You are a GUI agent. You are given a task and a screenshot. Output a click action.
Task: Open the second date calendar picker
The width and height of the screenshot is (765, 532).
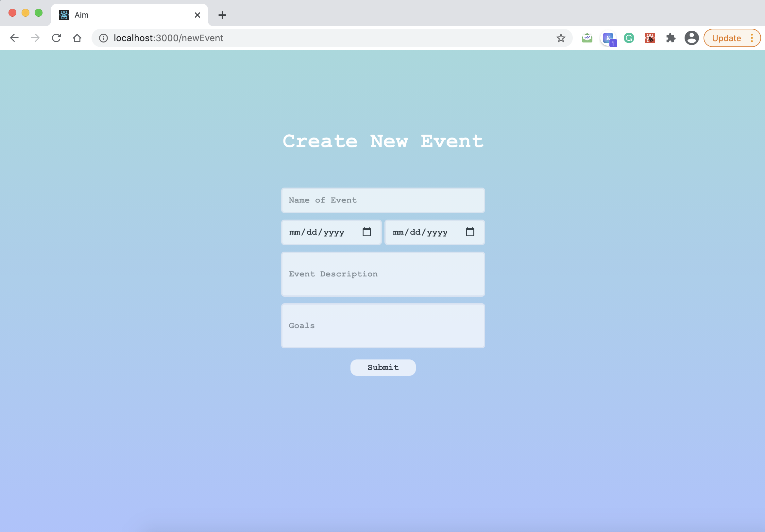point(470,232)
